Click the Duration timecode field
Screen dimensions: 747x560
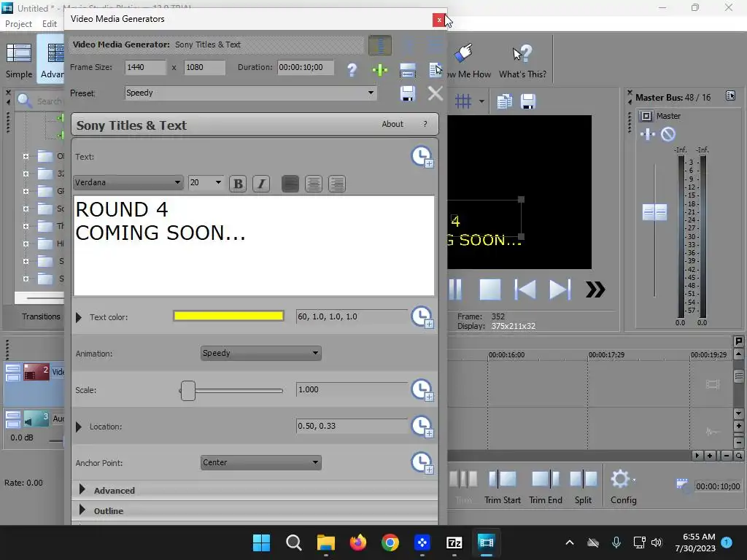click(306, 67)
